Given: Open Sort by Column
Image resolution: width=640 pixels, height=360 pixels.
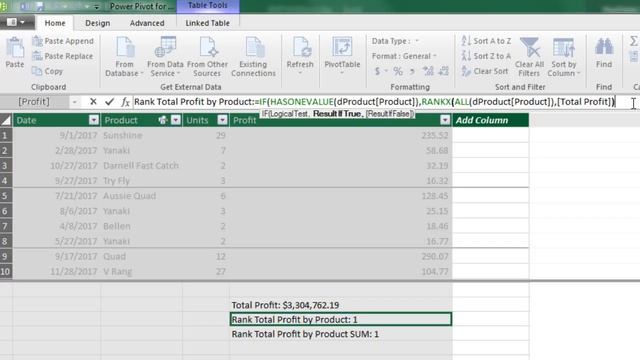Looking at the screenshot, I should (x=563, y=56).
